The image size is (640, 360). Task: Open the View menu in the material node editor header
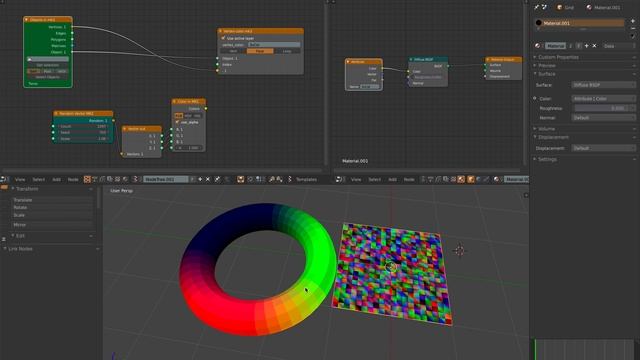[x=356, y=179]
